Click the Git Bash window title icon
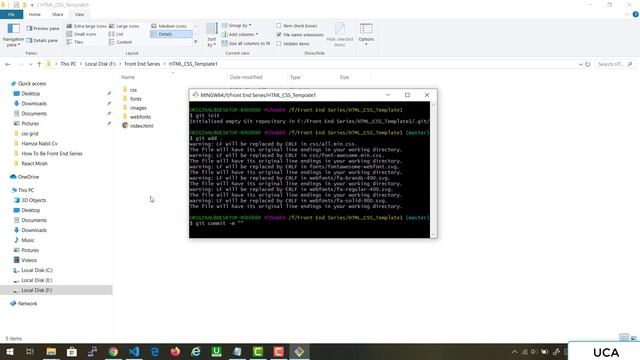640x360 pixels. 196,95
